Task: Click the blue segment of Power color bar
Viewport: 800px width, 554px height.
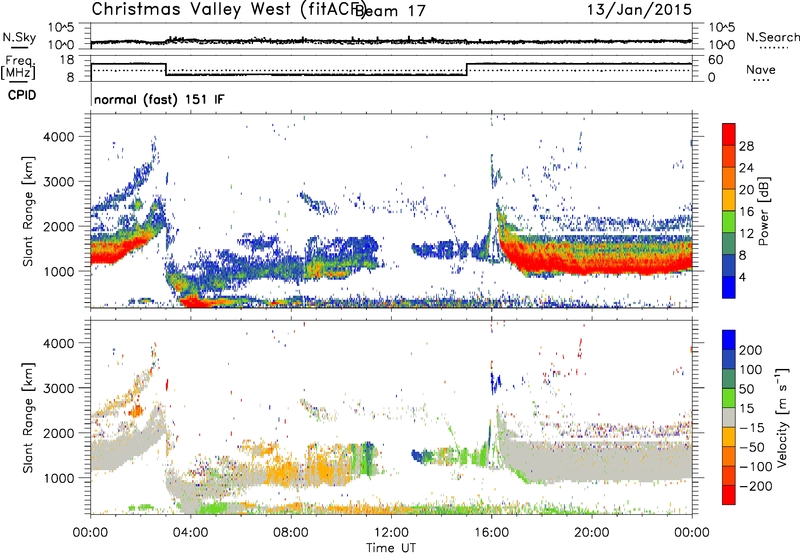Action: tap(729, 287)
